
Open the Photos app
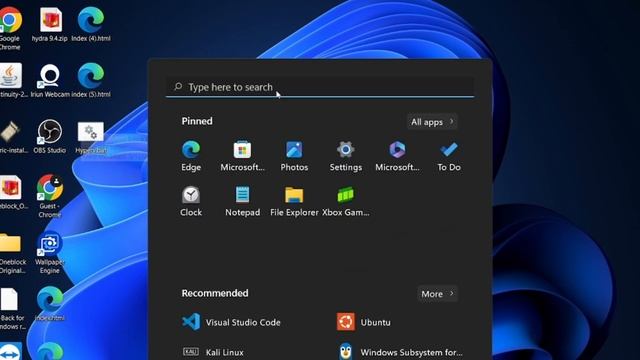[x=294, y=156]
